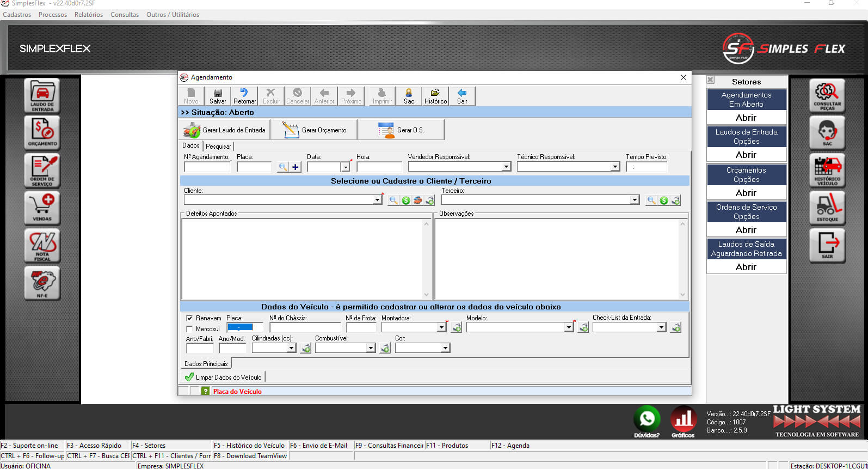This screenshot has width=868, height=469.
Task: Click Gerar O.S. button
Action: pos(401,130)
